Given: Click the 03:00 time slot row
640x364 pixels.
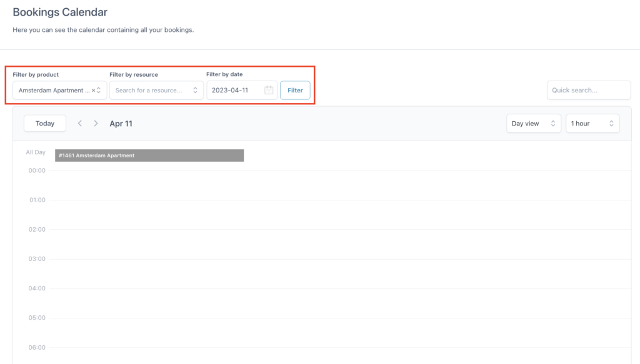Looking at the screenshot, I should pyautogui.click(x=340, y=273).
